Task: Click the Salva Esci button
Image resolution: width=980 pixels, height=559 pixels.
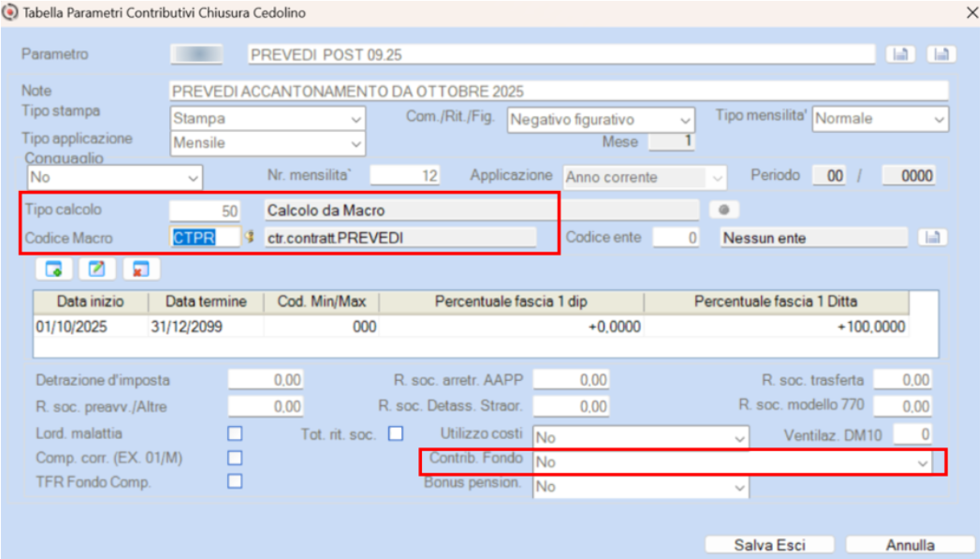Action: pos(769,545)
